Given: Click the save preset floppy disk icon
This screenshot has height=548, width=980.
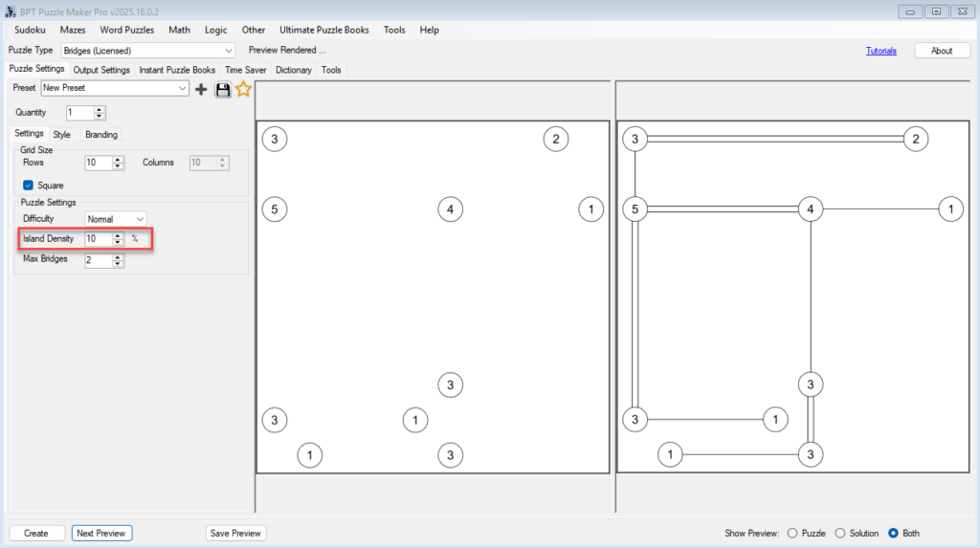Looking at the screenshot, I should (x=223, y=89).
